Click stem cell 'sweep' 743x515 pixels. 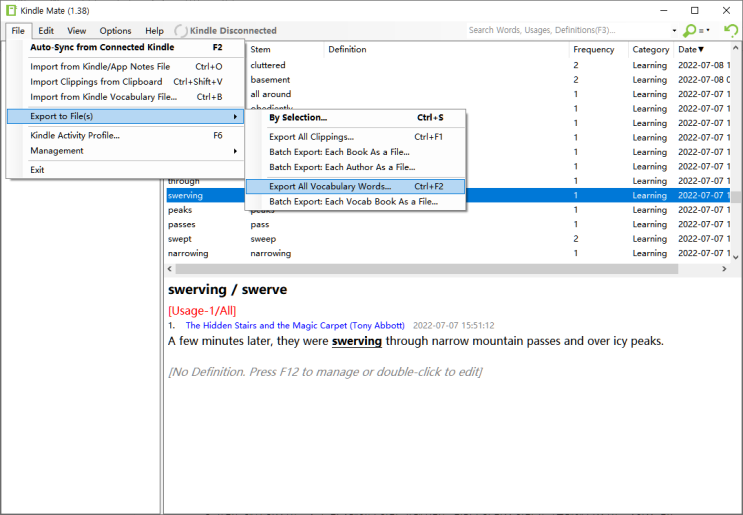pyautogui.click(x=263, y=239)
